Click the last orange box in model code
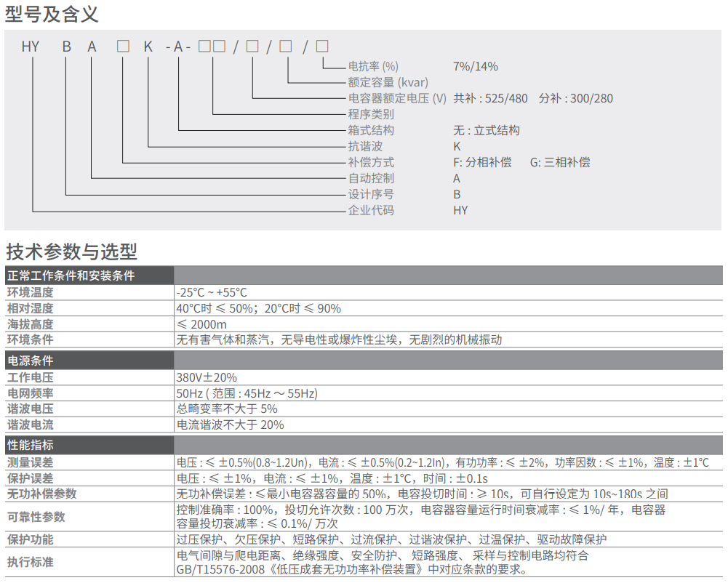The height and width of the screenshot is (583, 728). click(322, 47)
